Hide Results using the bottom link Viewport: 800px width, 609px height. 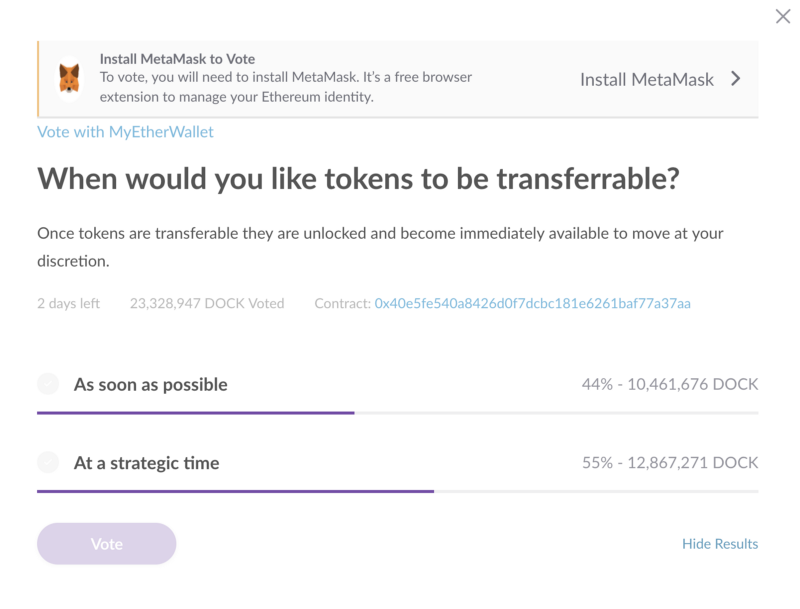tap(720, 544)
